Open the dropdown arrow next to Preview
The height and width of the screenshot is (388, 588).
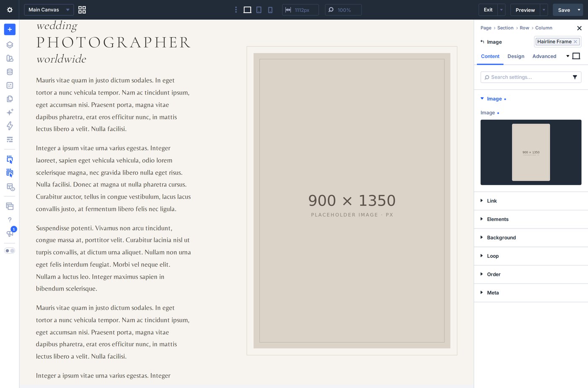pyautogui.click(x=544, y=10)
